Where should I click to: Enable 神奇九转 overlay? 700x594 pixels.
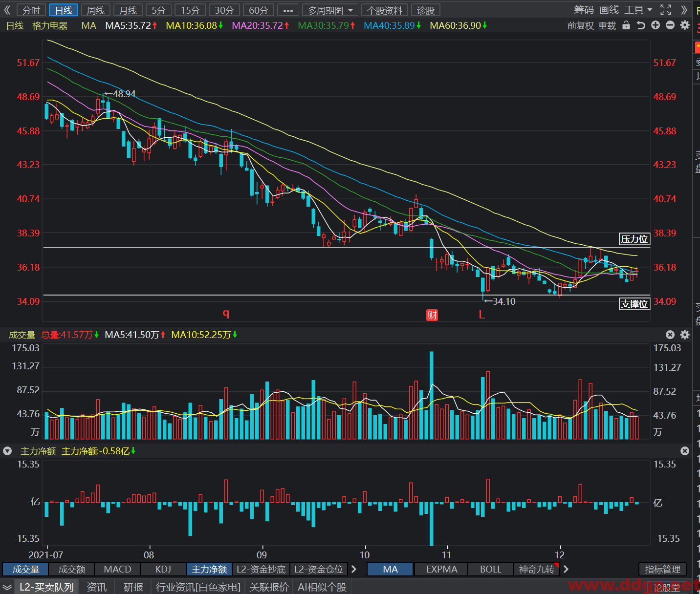(x=536, y=569)
